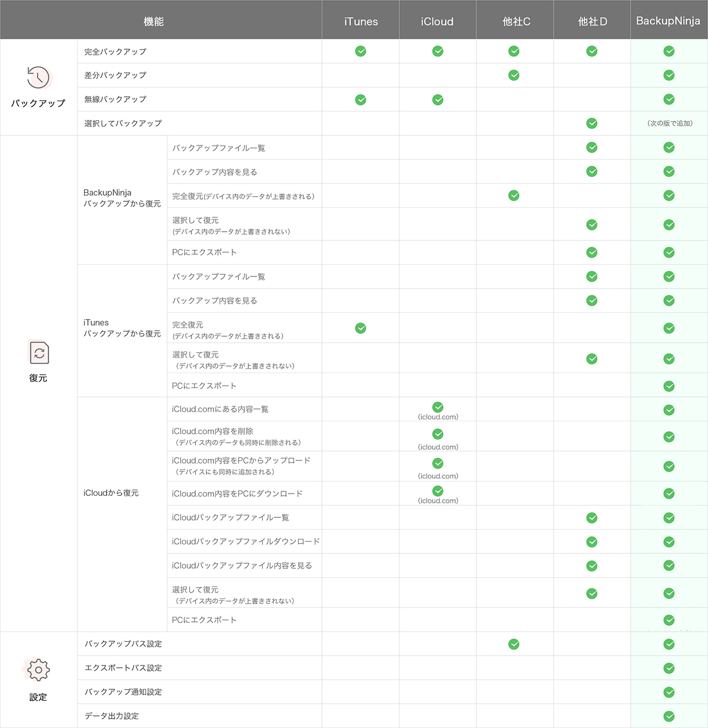
Task: Click iCloud checkmark for iCloud.com内容をPCにダウンロード
Action: click(x=438, y=491)
